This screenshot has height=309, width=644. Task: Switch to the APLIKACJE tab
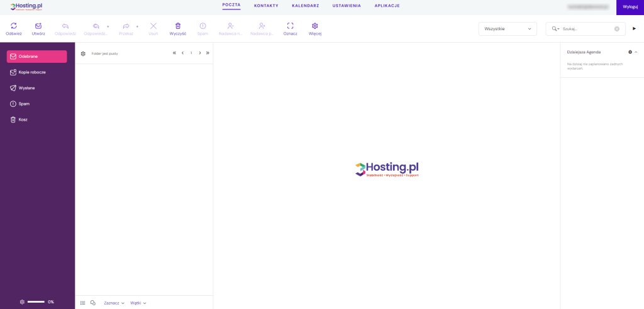pos(387,6)
